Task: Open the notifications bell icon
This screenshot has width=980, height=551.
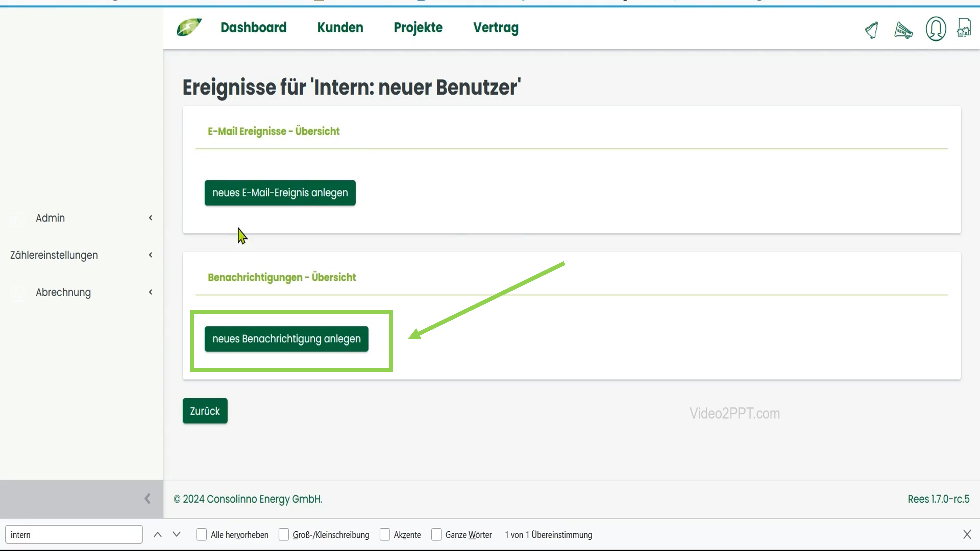Action: coord(872,30)
